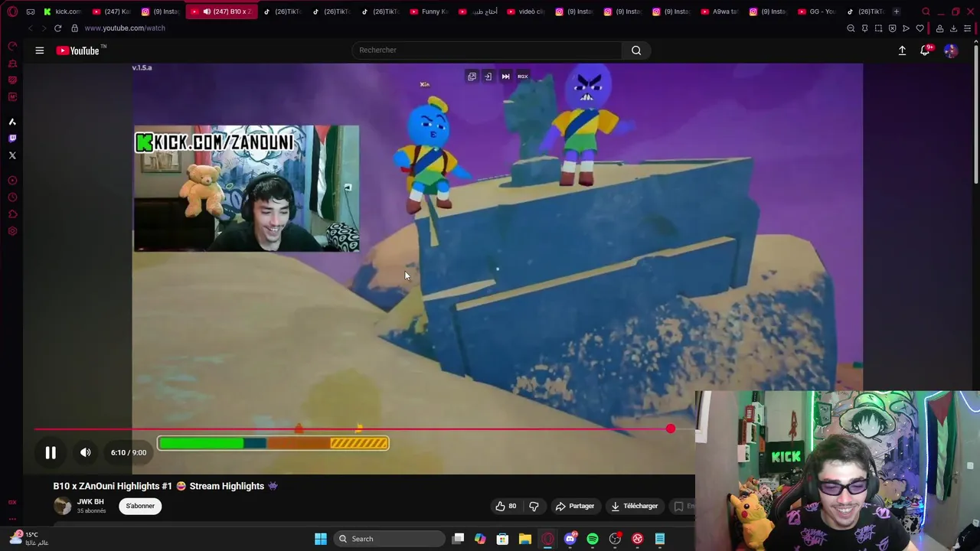Reload the page with the refresh arrow
This screenshot has width=980, height=551.
(x=57, y=28)
